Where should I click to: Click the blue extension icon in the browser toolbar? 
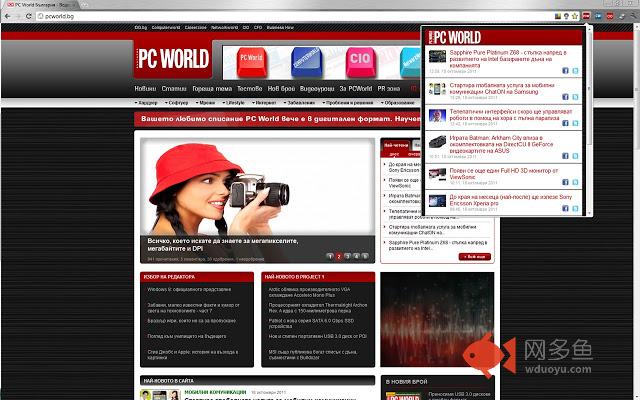(598, 16)
